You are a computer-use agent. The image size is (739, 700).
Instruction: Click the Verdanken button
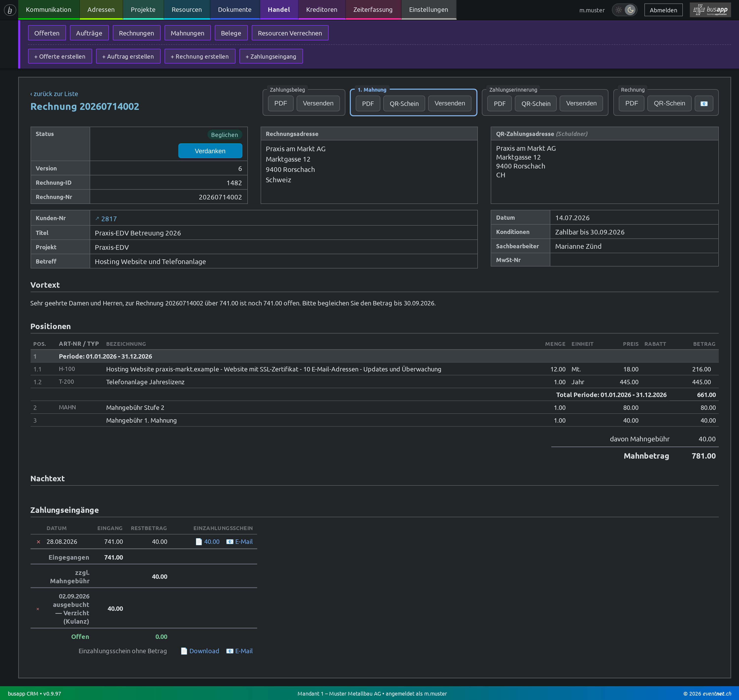click(x=210, y=151)
